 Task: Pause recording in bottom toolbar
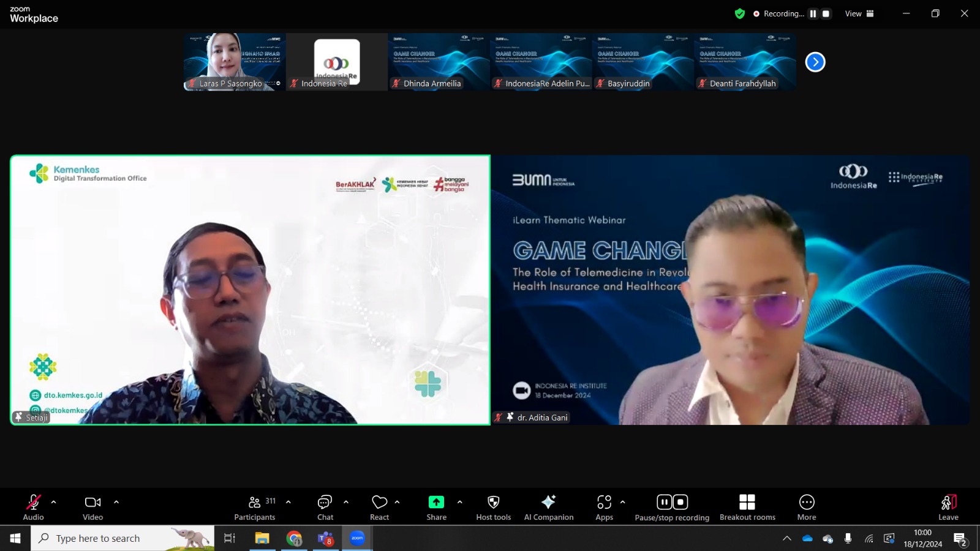[x=665, y=502]
